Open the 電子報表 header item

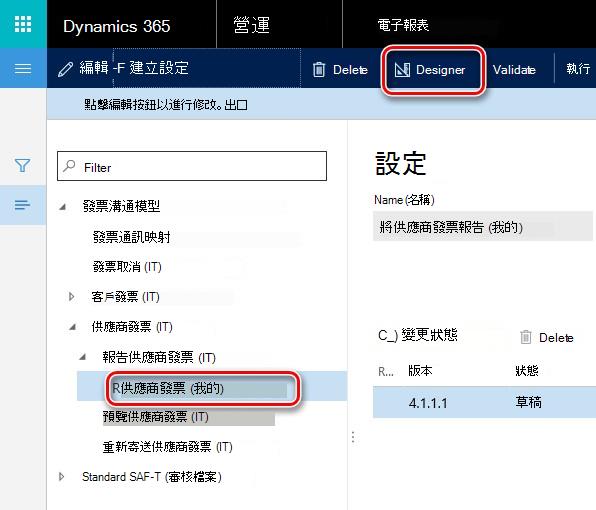(403, 25)
